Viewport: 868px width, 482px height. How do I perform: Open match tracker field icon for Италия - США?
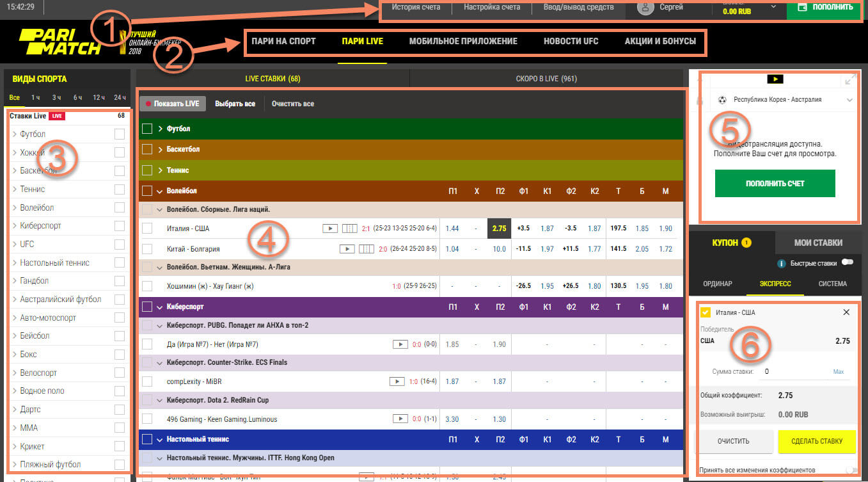[349, 229]
